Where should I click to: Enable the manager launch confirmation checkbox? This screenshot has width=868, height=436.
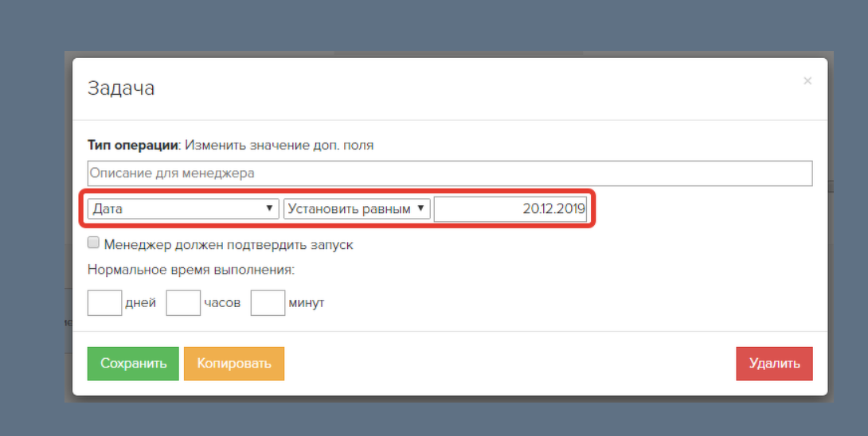coord(93,243)
